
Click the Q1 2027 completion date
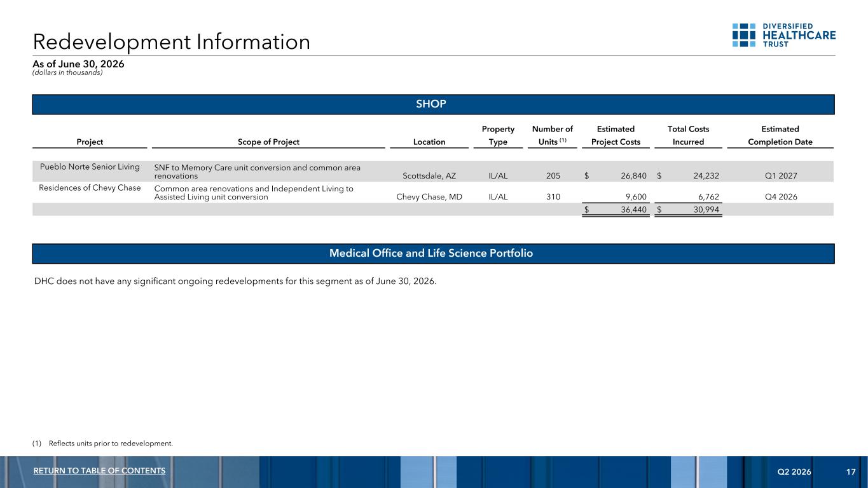(780, 176)
